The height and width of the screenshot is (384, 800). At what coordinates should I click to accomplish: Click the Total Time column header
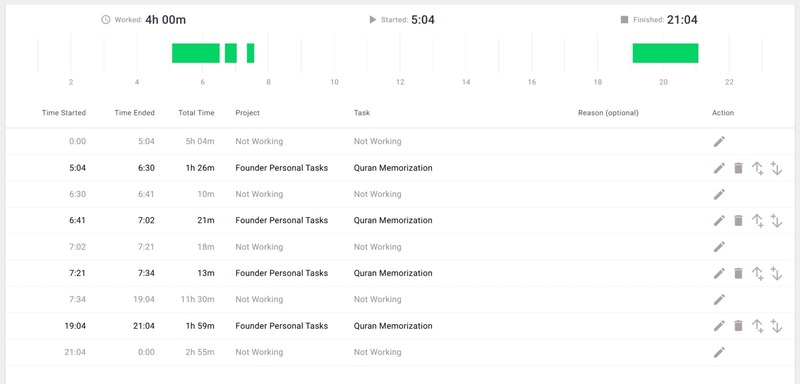tap(196, 113)
